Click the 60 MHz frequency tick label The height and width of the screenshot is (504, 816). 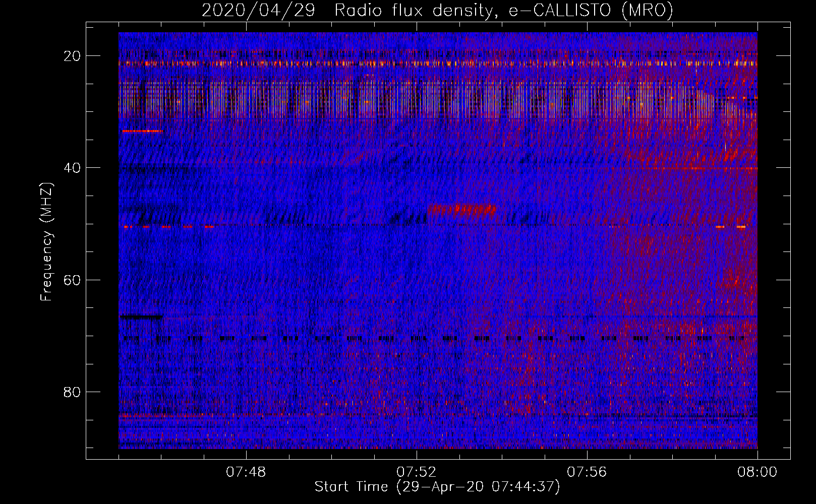pyautogui.click(x=73, y=280)
